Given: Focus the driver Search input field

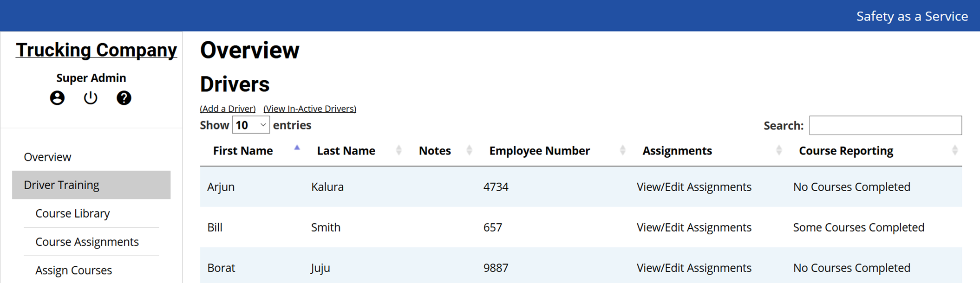Looking at the screenshot, I should [885, 125].
